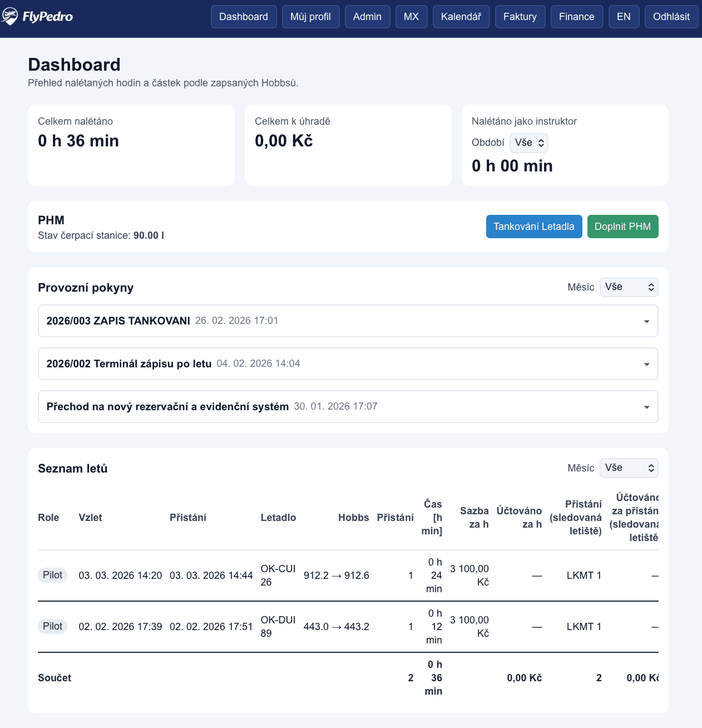Click the FlyPedro airplane logo icon
Image resolution: width=702 pixels, height=728 pixels.
click(11, 16)
